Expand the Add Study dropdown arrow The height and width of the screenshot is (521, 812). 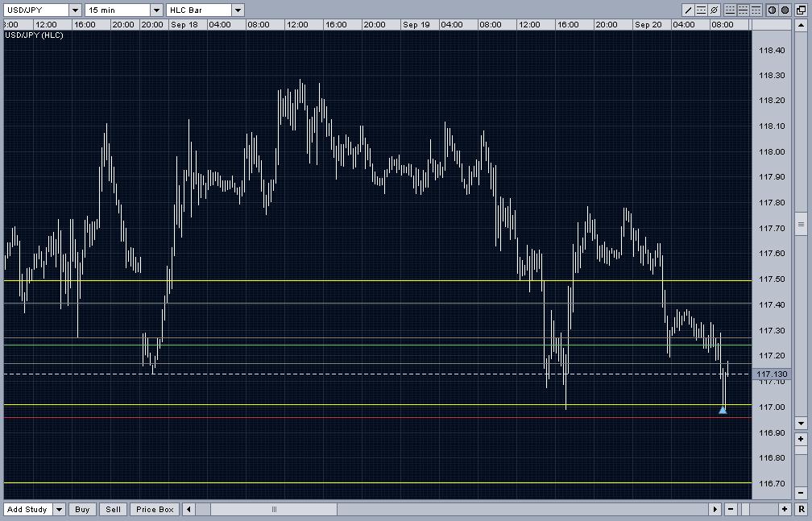click(x=60, y=509)
